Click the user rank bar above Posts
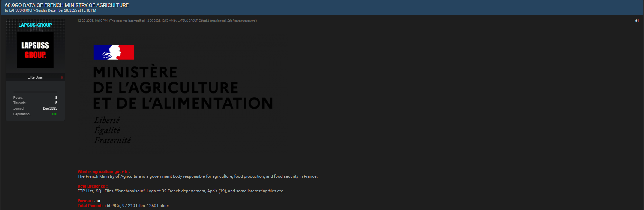 coord(35,92)
